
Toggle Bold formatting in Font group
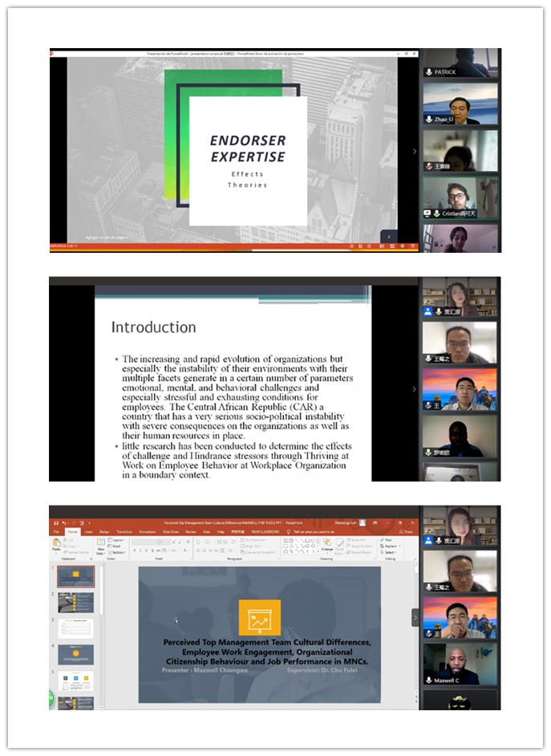pos(134,551)
